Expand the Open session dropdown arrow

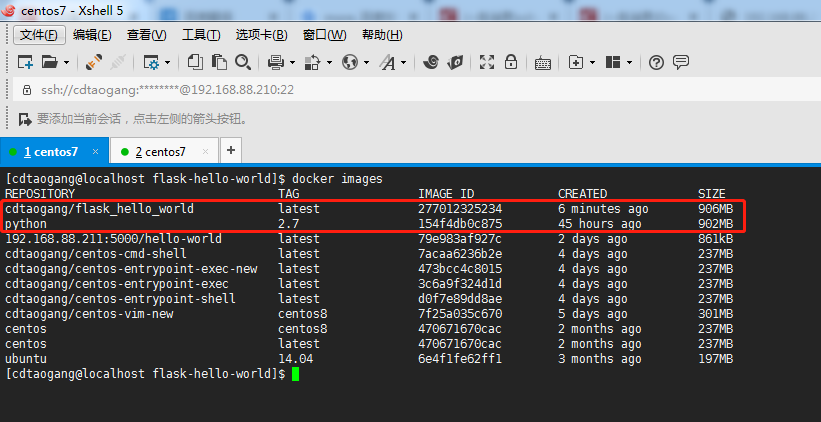pyautogui.click(x=66, y=63)
